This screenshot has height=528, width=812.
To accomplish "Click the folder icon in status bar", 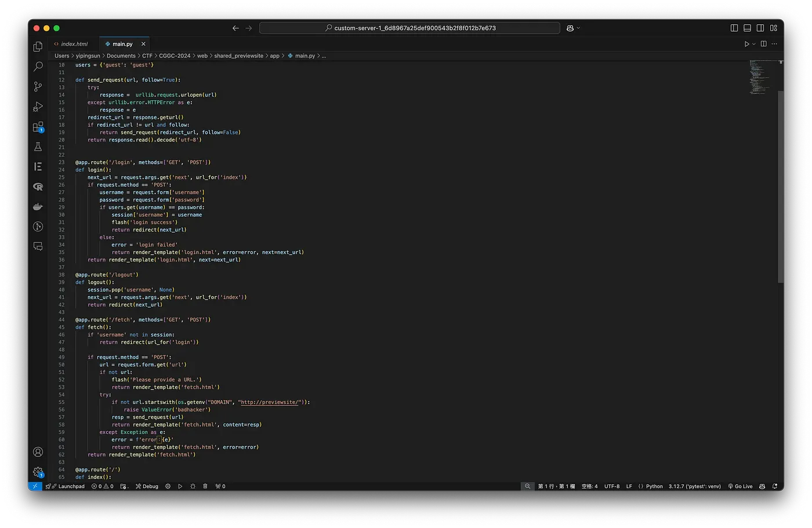I will click(x=124, y=486).
